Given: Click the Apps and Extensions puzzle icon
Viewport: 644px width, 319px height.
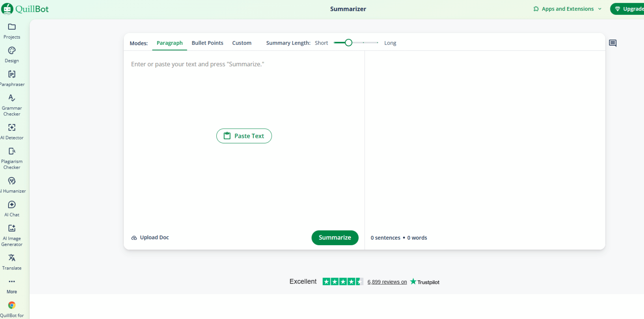Looking at the screenshot, I should [536, 9].
